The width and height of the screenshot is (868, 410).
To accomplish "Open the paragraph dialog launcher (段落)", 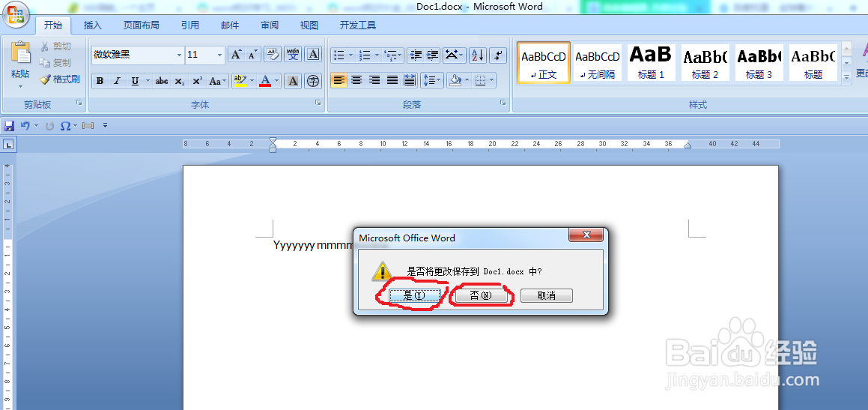I will click(x=503, y=103).
